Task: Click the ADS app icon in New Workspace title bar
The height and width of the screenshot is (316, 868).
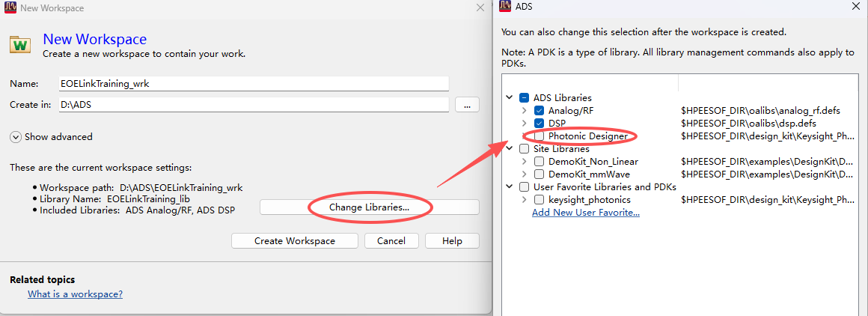Action: [10, 7]
